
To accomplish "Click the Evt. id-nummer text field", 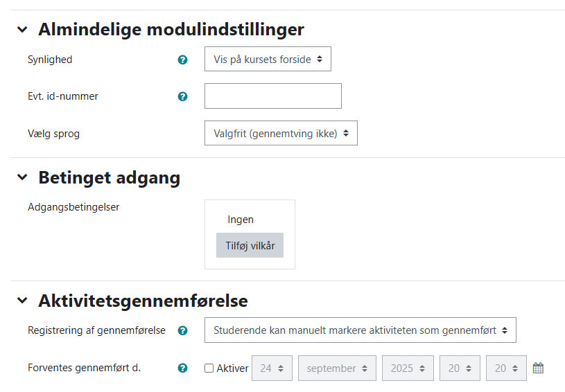I will [272, 96].
